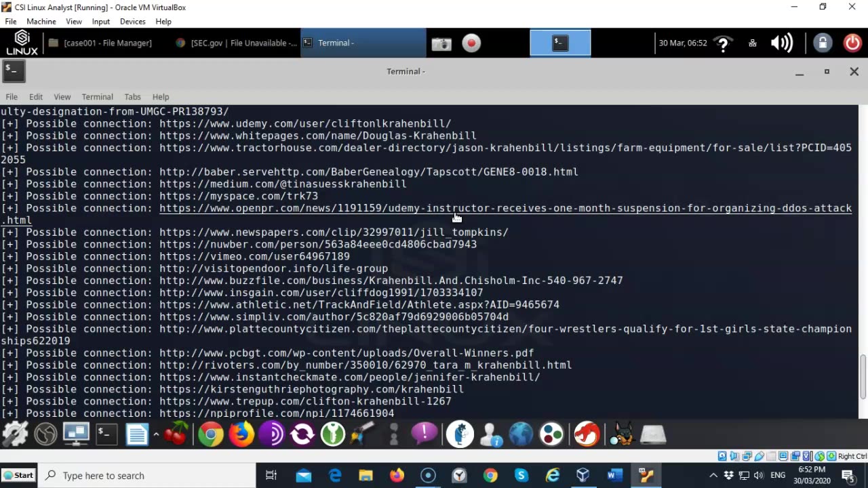
Task: Open the date and time 30 Mar, 06:52
Action: pyautogui.click(x=682, y=43)
